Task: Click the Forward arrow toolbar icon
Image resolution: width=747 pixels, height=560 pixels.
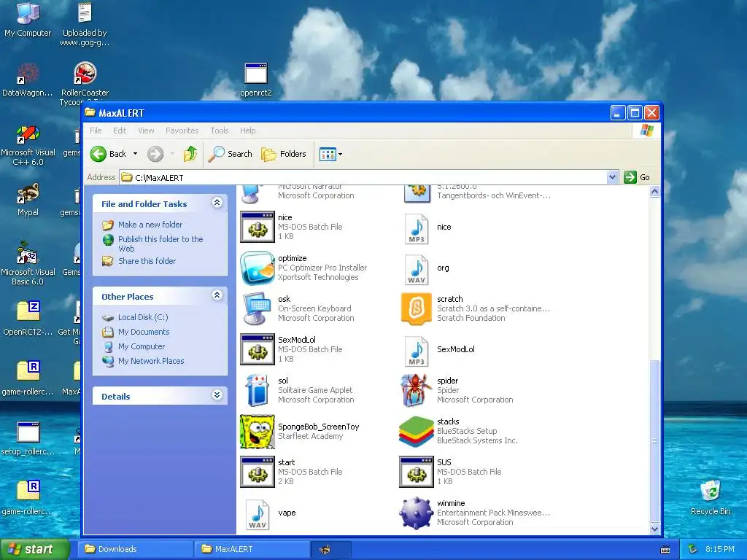Action: [155, 154]
